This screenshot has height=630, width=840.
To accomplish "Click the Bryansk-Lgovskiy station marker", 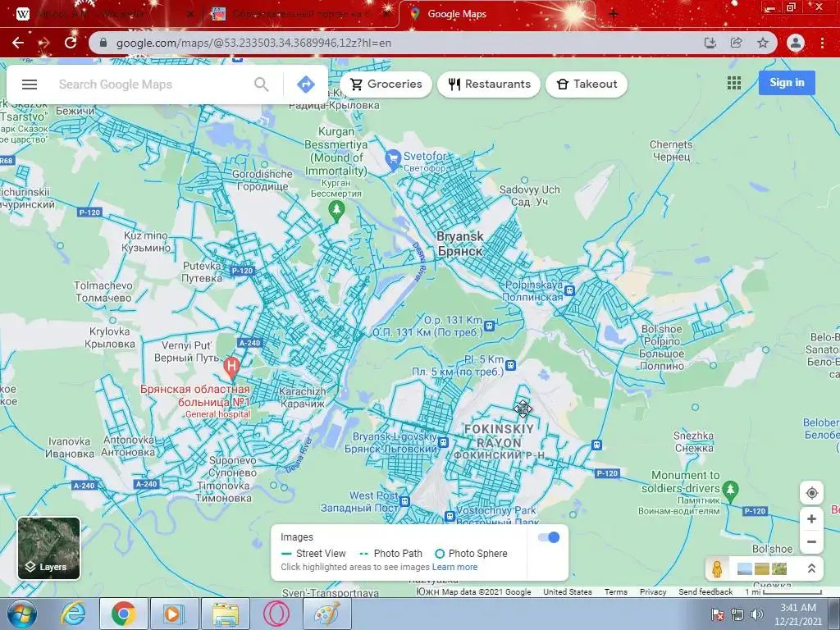I will click(x=443, y=442).
